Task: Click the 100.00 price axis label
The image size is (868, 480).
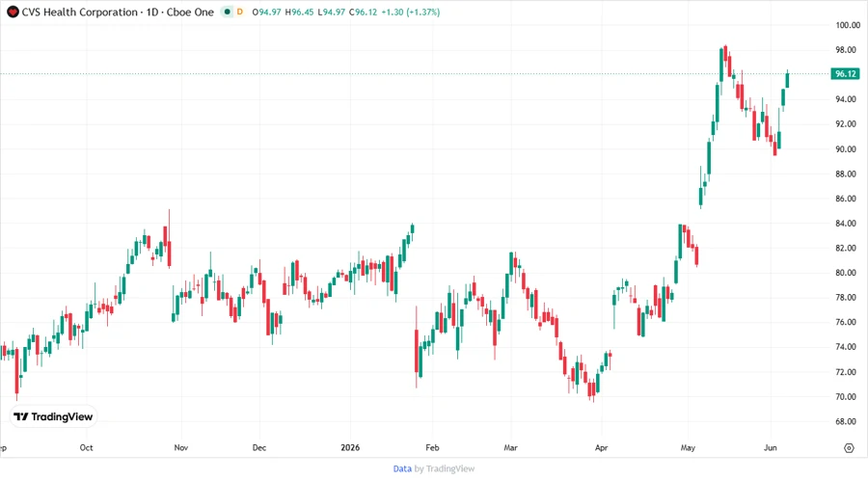Action: pyautogui.click(x=848, y=25)
